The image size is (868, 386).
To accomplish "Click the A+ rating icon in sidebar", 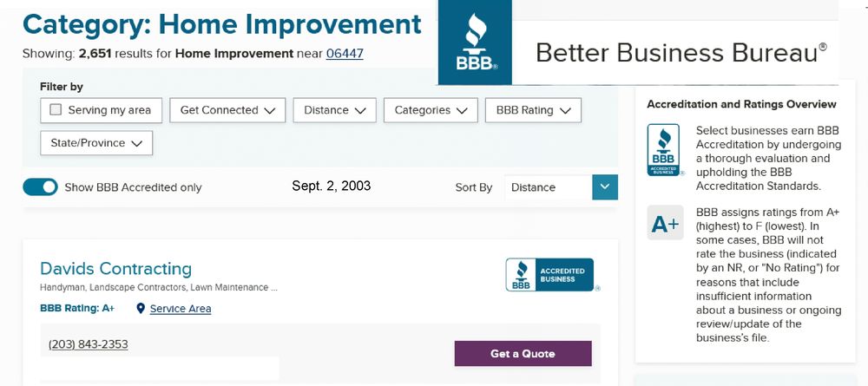I will tap(665, 223).
